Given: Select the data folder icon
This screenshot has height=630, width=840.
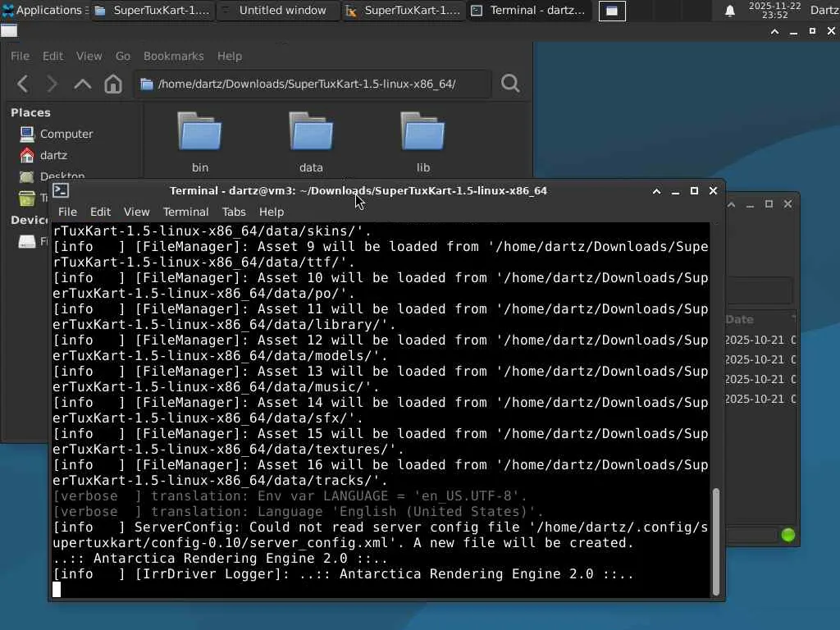Looking at the screenshot, I should point(311,131).
